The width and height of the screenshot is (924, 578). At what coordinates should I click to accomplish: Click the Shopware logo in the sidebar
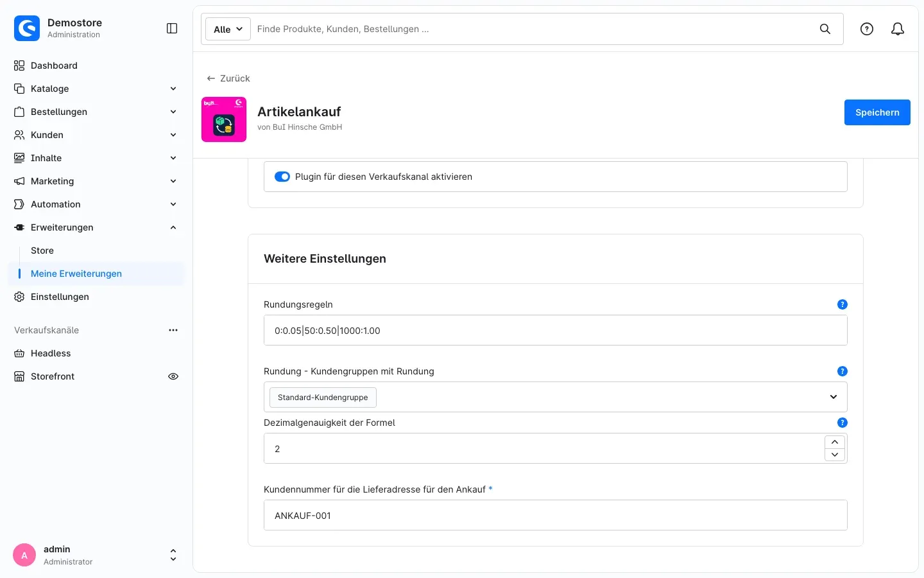pyautogui.click(x=27, y=28)
